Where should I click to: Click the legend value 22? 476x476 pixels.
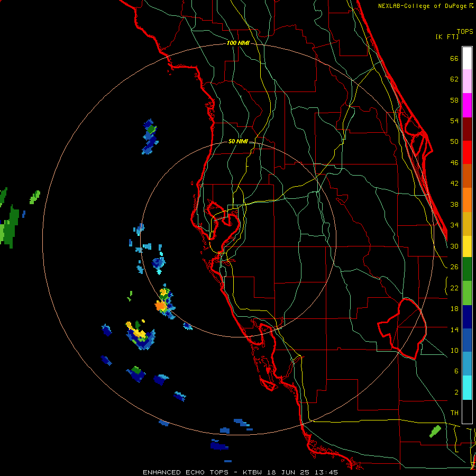[454, 288]
